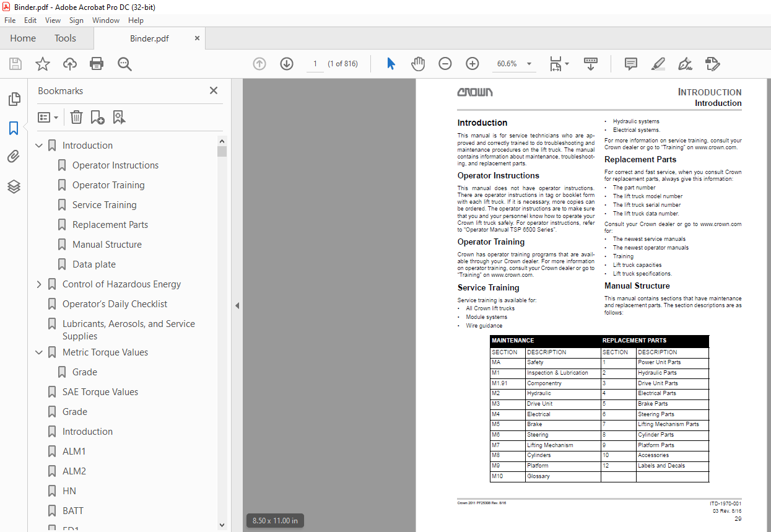Zoom in with the plus button
The width and height of the screenshot is (771, 532).
(473, 64)
